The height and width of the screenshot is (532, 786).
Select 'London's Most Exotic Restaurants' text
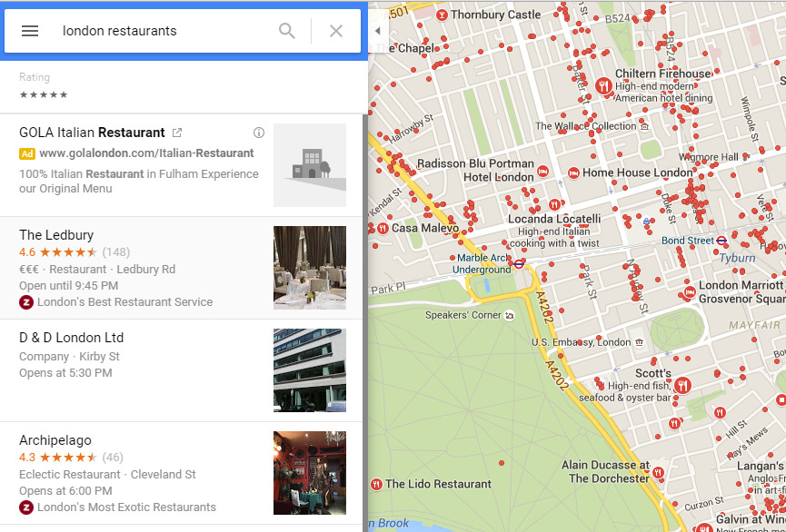pyautogui.click(x=126, y=507)
